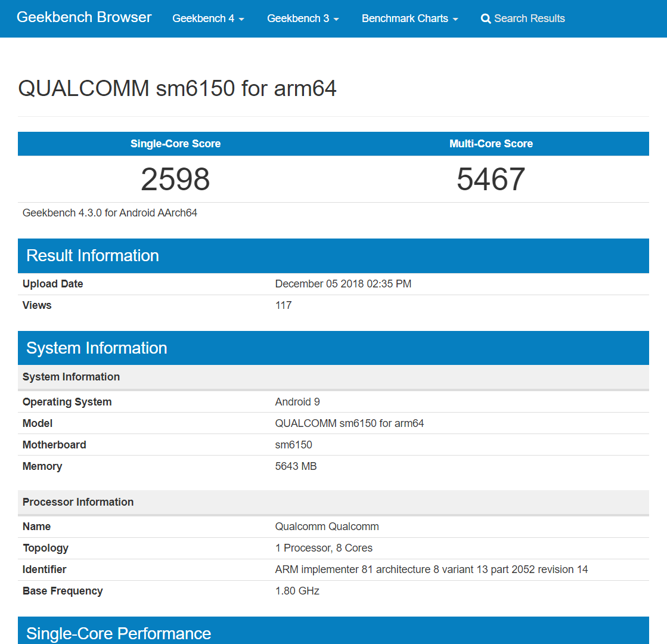667x644 pixels.
Task: Select the Operating System value Android 9
Action: point(297,402)
